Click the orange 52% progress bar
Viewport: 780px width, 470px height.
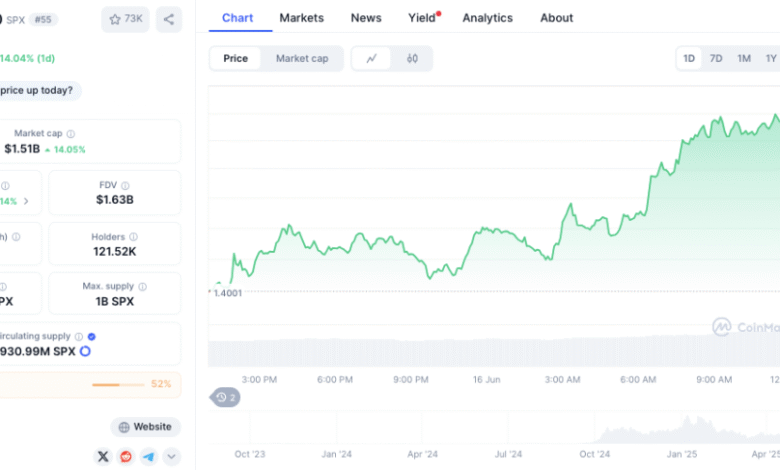point(119,384)
